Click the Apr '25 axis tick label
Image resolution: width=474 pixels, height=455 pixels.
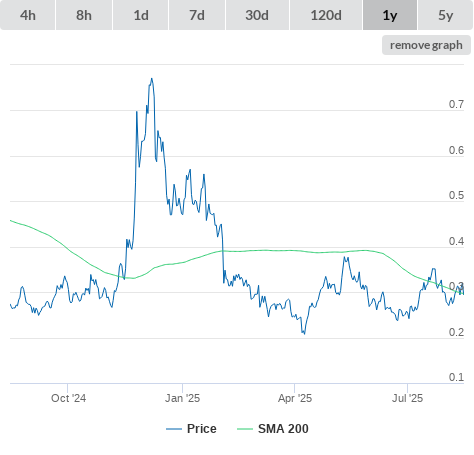coord(295,398)
